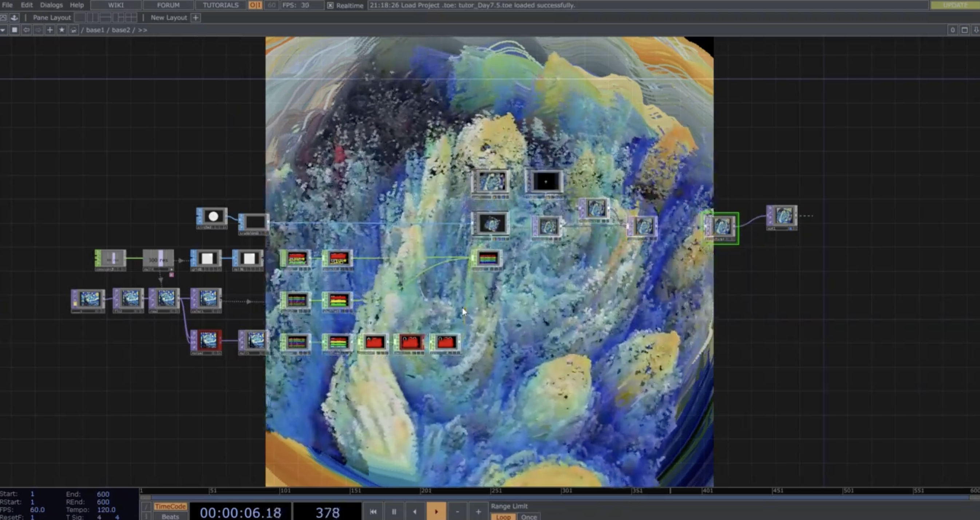
Task: Open the Dialogs menu
Action: (x=51, y=5)
